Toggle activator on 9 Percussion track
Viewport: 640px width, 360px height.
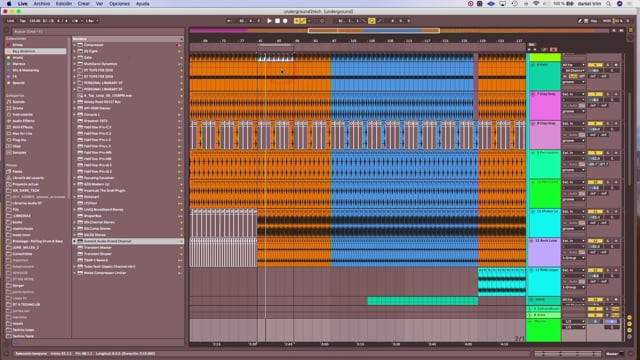(x=595, y=153)
